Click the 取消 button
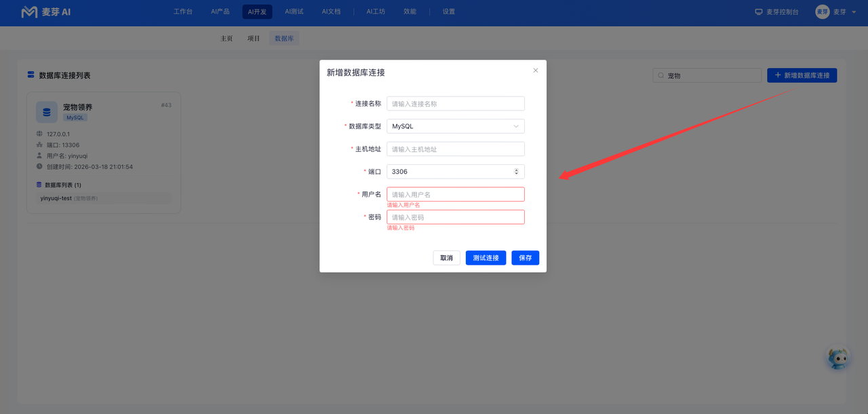 coord(447,258)
